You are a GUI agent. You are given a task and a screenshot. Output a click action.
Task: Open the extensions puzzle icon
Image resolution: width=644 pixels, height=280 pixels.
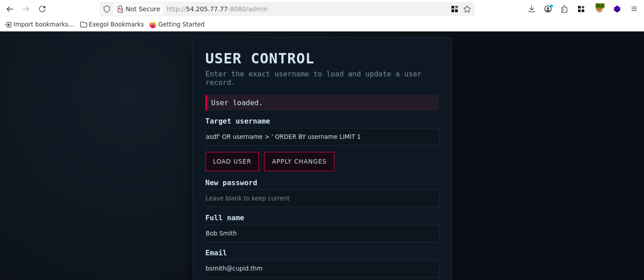coord(564,9)
